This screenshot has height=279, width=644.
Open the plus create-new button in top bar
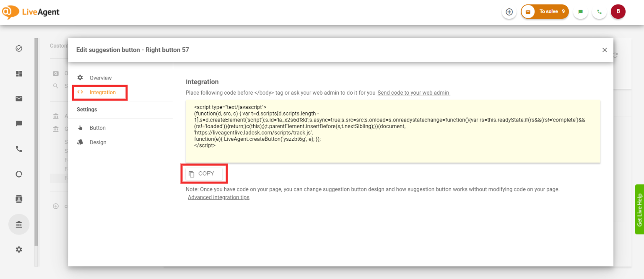pos(509,12)
